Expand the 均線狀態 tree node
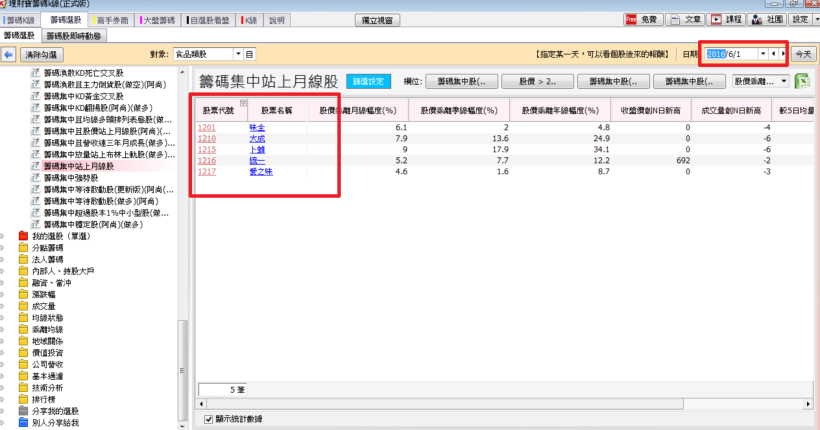The width and height of the screenshot is (820, 430). [x=3, y=318]
